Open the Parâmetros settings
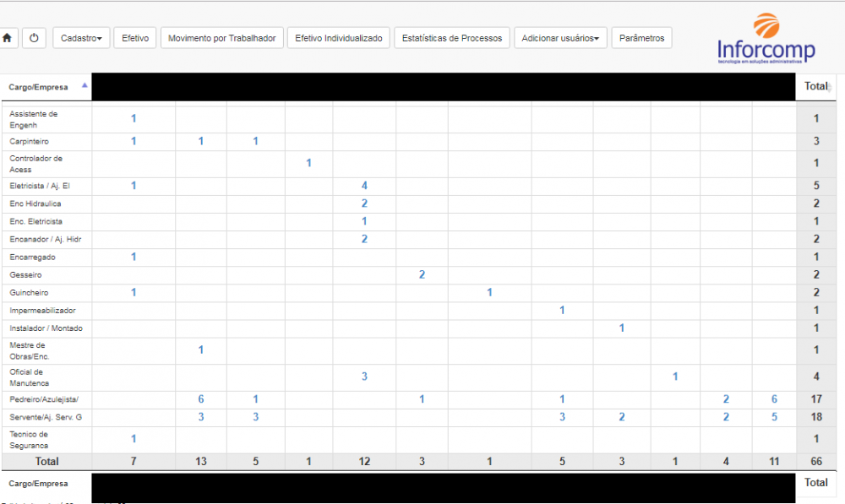The height and width of the screenshot is (504, 845). tap(641, 38)
